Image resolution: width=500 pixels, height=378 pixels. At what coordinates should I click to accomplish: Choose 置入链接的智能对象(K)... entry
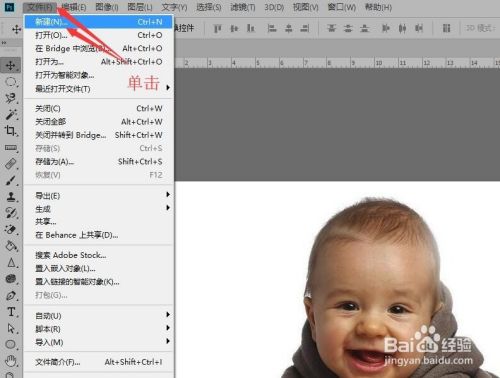99,282
